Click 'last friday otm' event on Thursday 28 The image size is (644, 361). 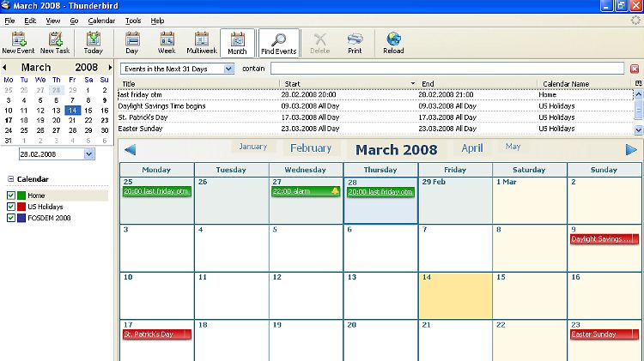tap(380, 192)
